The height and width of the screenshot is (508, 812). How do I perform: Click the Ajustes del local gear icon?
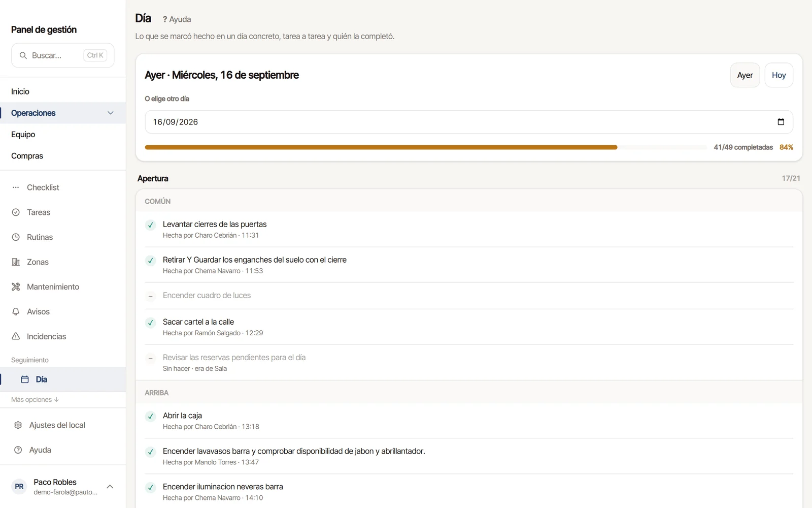18,425
